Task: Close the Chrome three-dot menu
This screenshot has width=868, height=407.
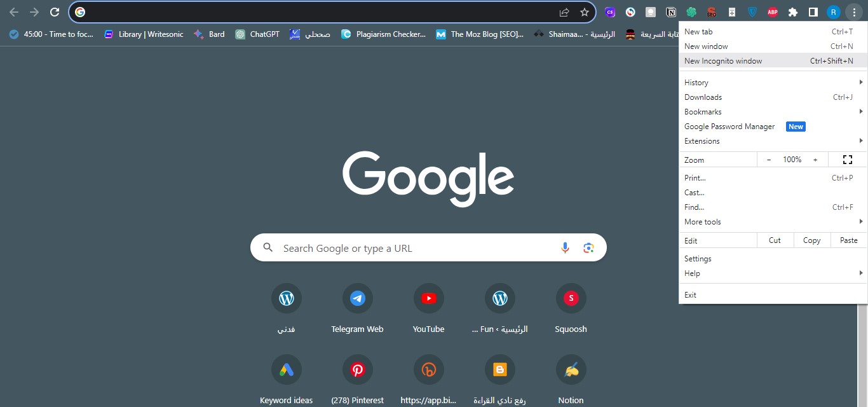Action: (x=854, y=12)
